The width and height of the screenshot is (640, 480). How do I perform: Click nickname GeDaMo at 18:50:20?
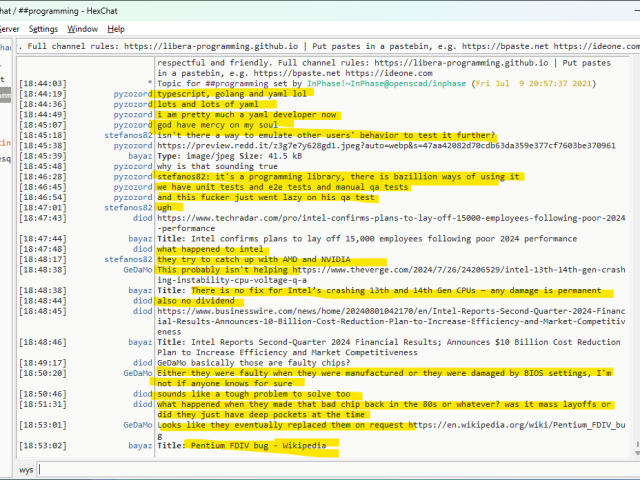[136, 372]
